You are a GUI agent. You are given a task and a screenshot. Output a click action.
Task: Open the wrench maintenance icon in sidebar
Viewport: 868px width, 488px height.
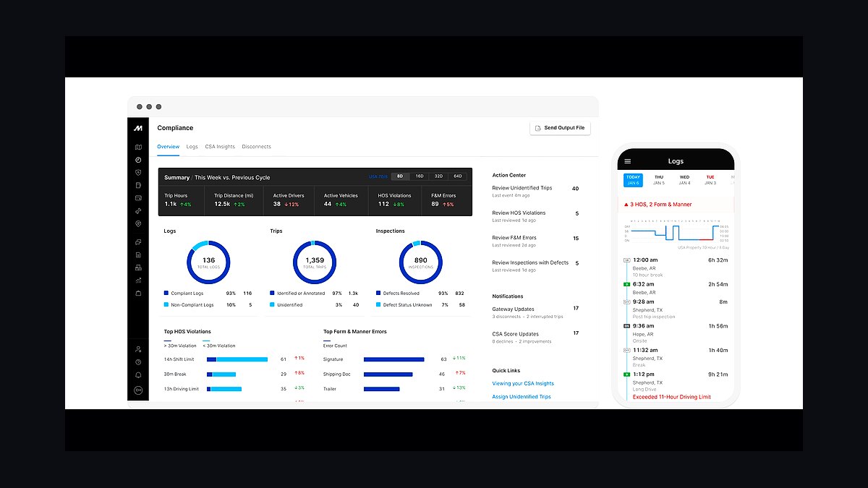[x=137, y=211]
